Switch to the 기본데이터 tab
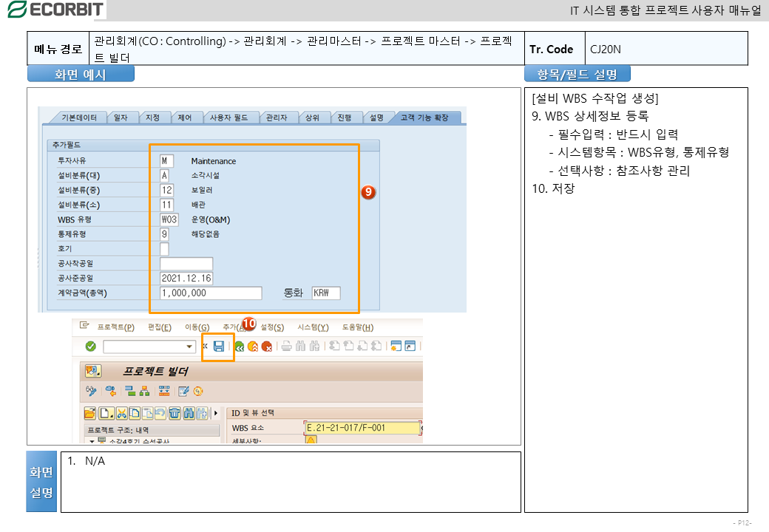Image resolution: width=769 pixels, height=532 pixels. [78, 117]
